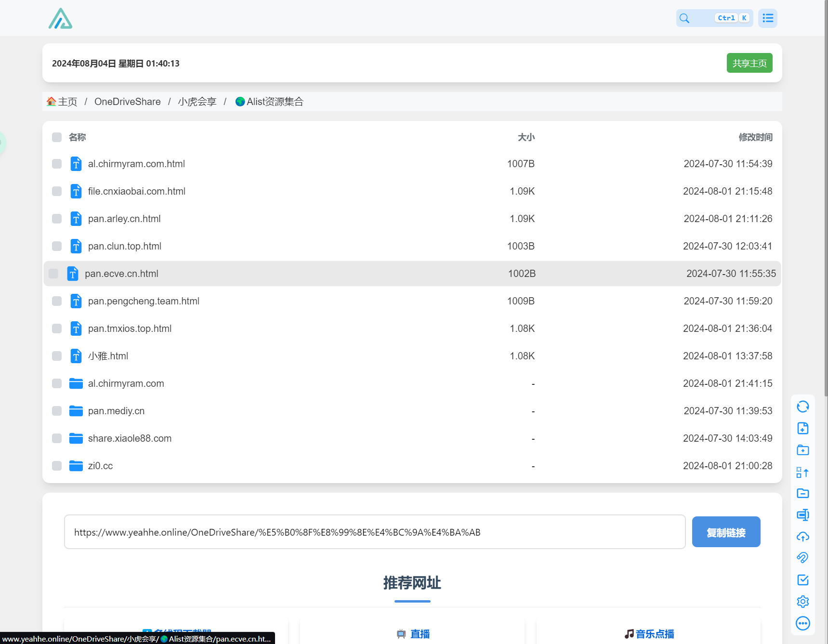Open pan.clun.top.html by its name
The image size is (828, 644).
(125, 246)
